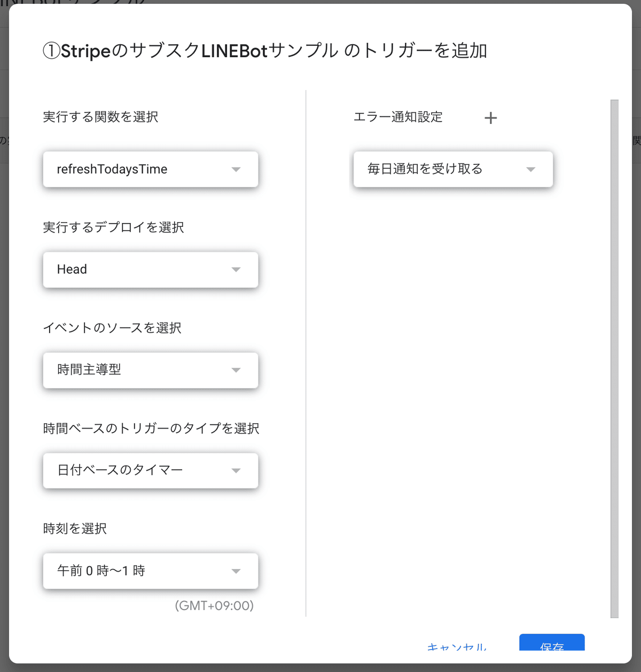Add an error notification with plus icon

point(490,118)
